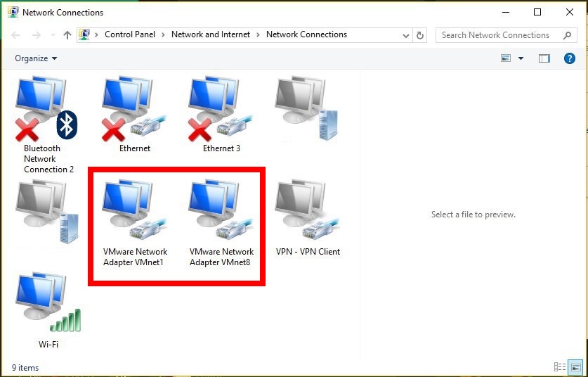Image resolution: width=588 pixels, height=377 pixels.
Task: Click the search magnifier icon
Action: click(x=568, y=35)
